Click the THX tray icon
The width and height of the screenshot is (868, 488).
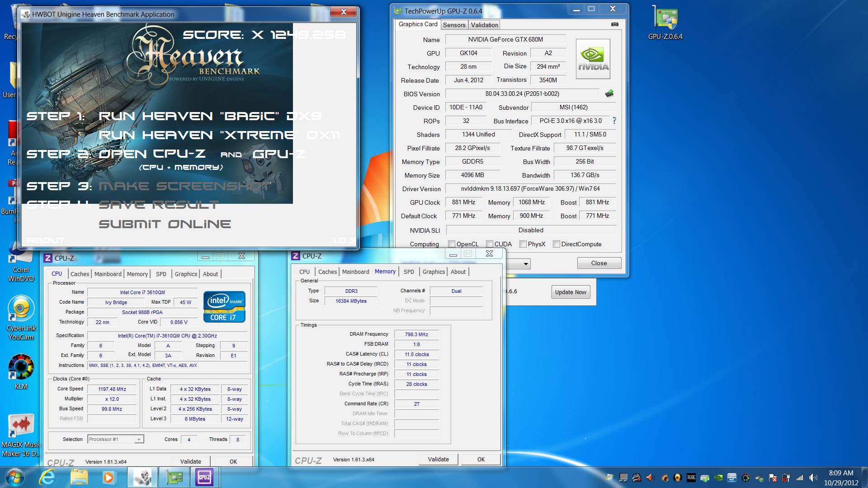(691, 478)
